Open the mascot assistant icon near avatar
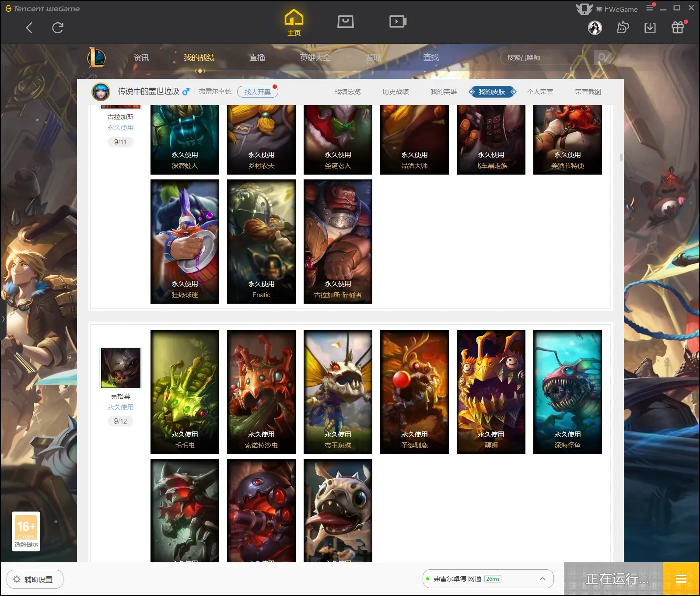The width and height of the screenshot is (700, 596). [x=623, y=28]
